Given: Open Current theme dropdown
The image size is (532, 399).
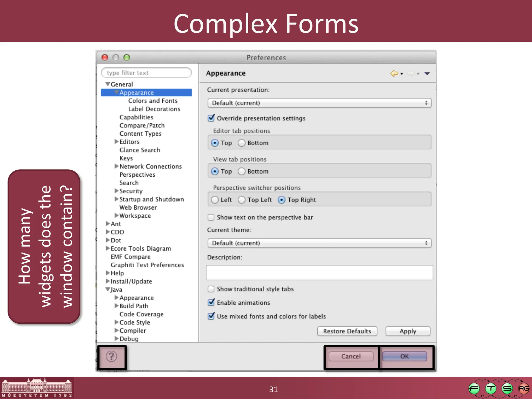Looking at the screenshot, I should click(319, 243).
